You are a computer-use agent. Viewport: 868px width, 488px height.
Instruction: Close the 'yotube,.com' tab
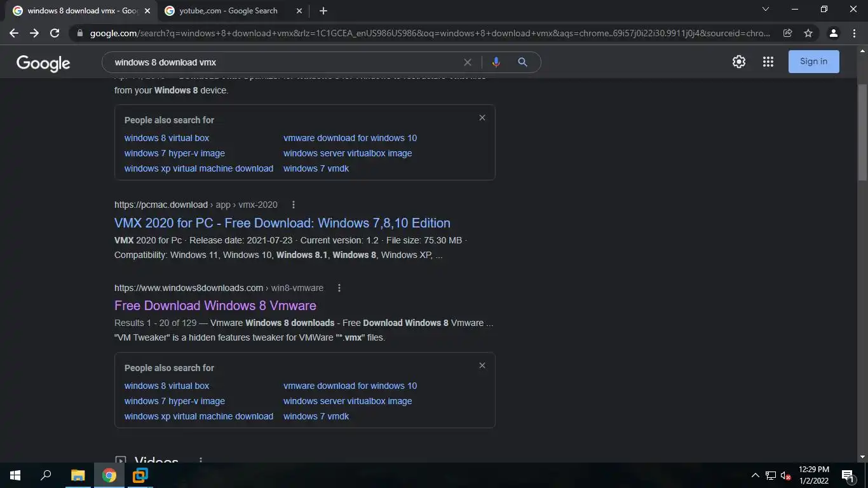click(x=299, y=11)
